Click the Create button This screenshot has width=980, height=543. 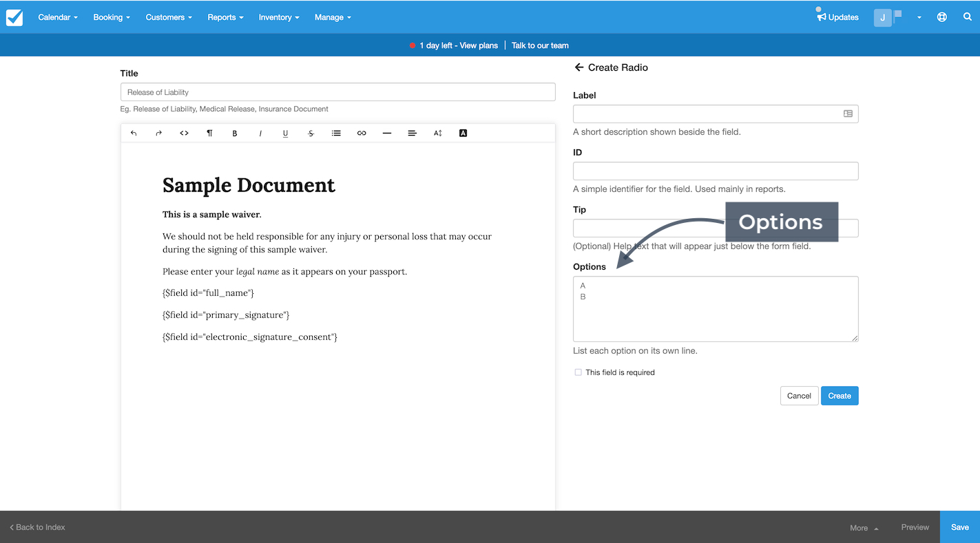[x=840, y=396]
